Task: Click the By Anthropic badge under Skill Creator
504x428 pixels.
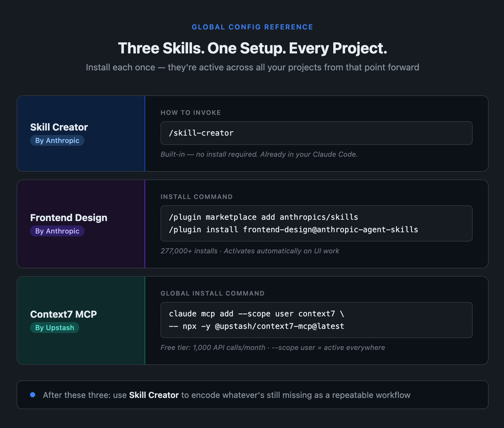Action: tap(57, 140)
